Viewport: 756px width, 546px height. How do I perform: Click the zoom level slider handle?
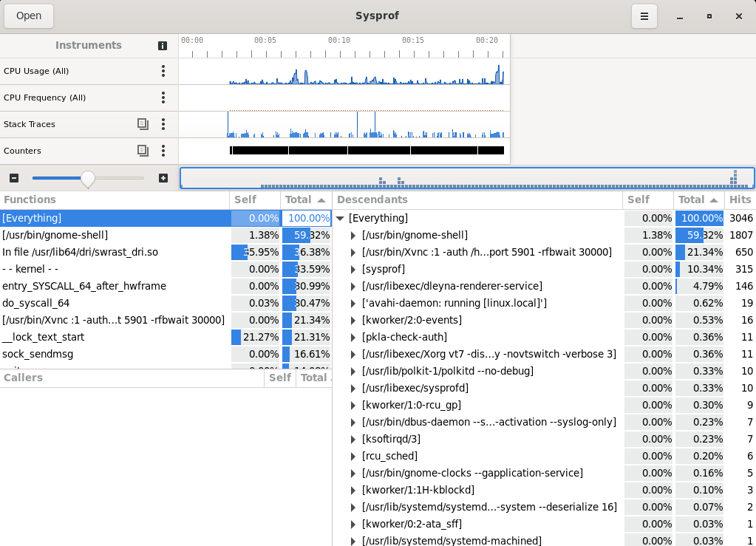[x=87, y=178]
